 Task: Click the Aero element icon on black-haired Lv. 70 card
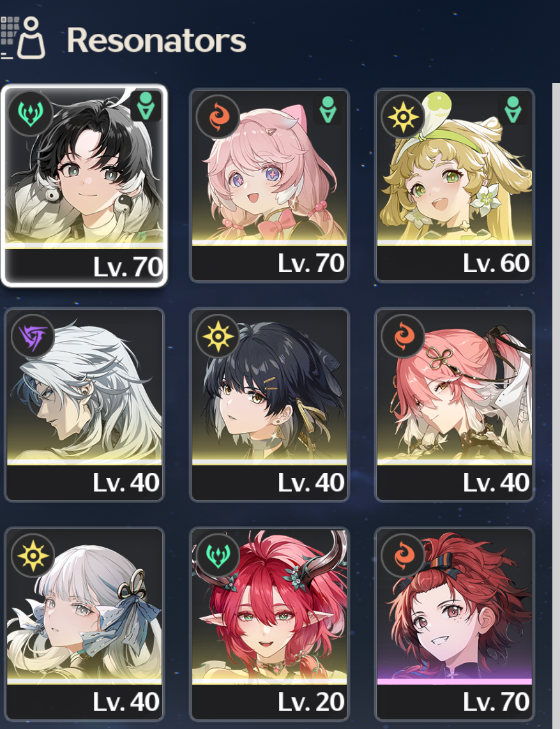(x=30, y=114)
